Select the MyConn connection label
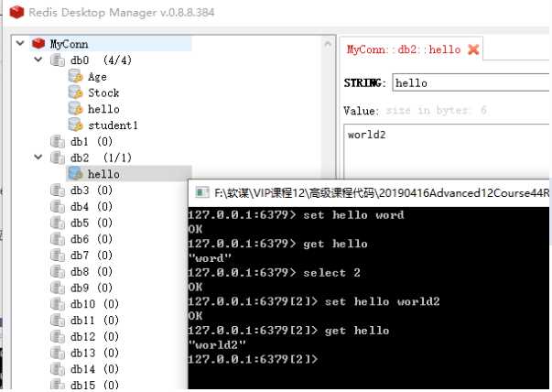The image size is (552, 392). pyautogui.click(x=69, y=44)
